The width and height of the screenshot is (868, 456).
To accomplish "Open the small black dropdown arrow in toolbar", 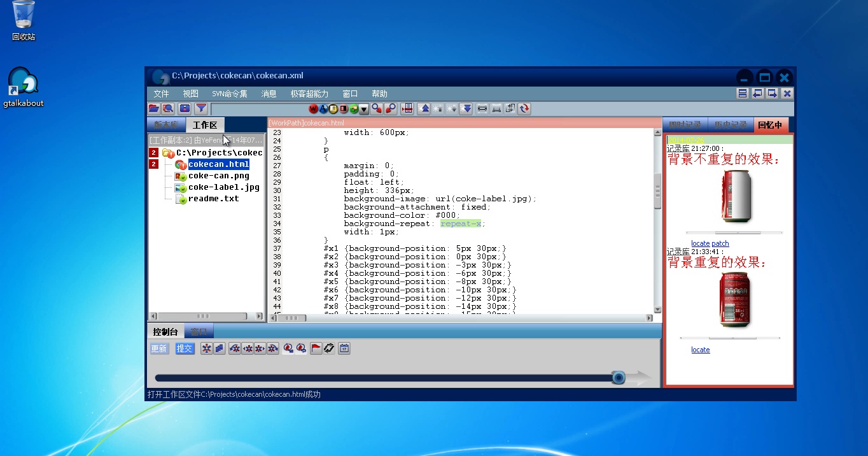I will (363, 109).
